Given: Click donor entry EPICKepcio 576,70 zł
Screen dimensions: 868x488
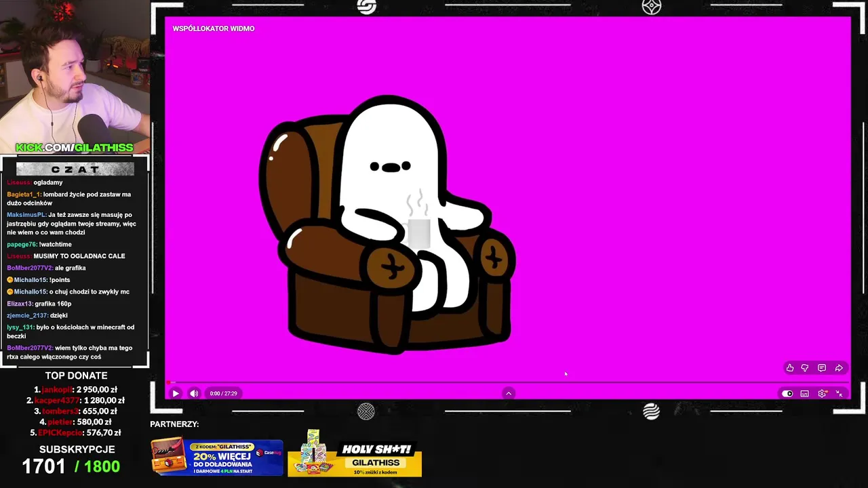Looking at the screenshot, I should coord(75,432).
